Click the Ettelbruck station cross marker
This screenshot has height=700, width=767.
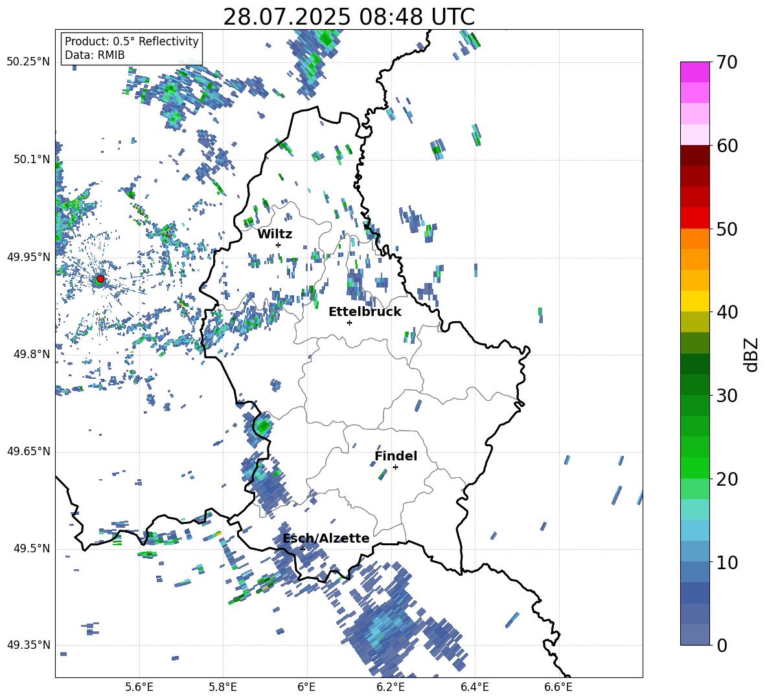pos(349,322)
